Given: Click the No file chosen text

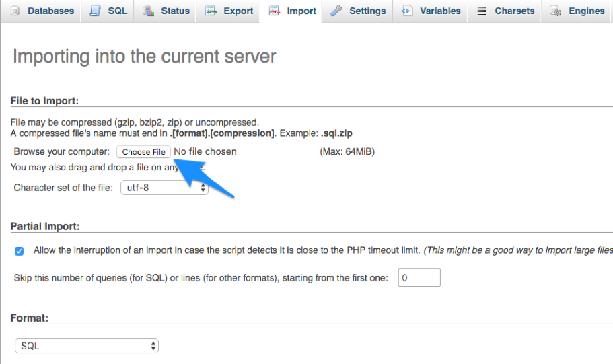Looking at the screenshot, I should coord(205,152).
